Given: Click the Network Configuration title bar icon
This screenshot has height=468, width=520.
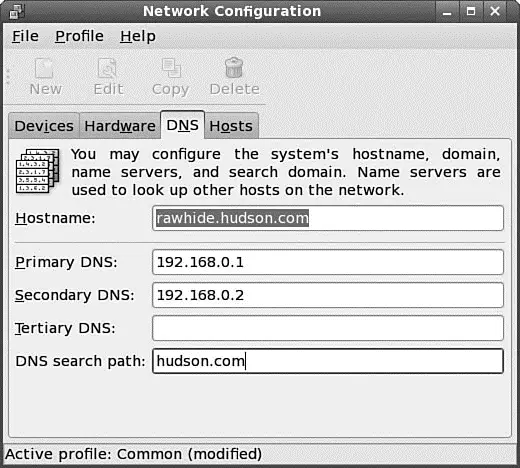Looking at the screenshot, I should [16, 11].
